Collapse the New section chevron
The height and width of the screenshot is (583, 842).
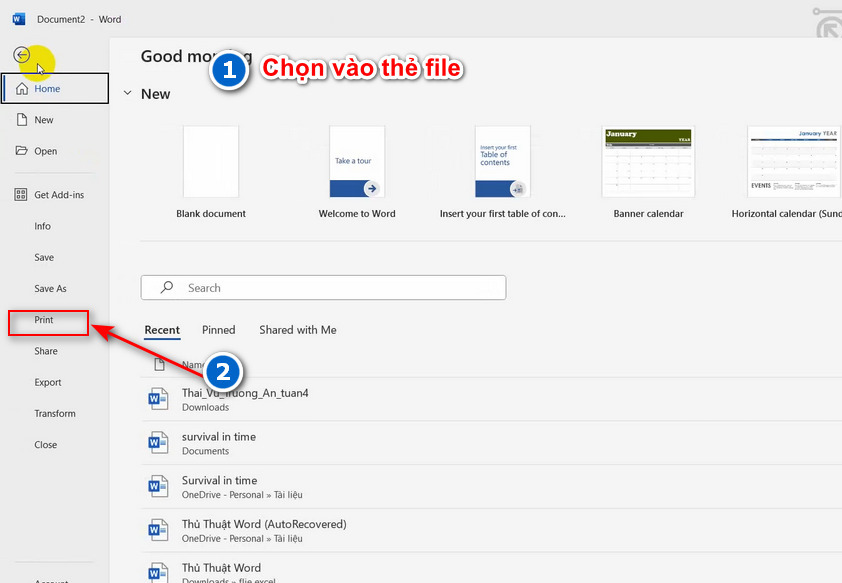[x=126, y=93]
